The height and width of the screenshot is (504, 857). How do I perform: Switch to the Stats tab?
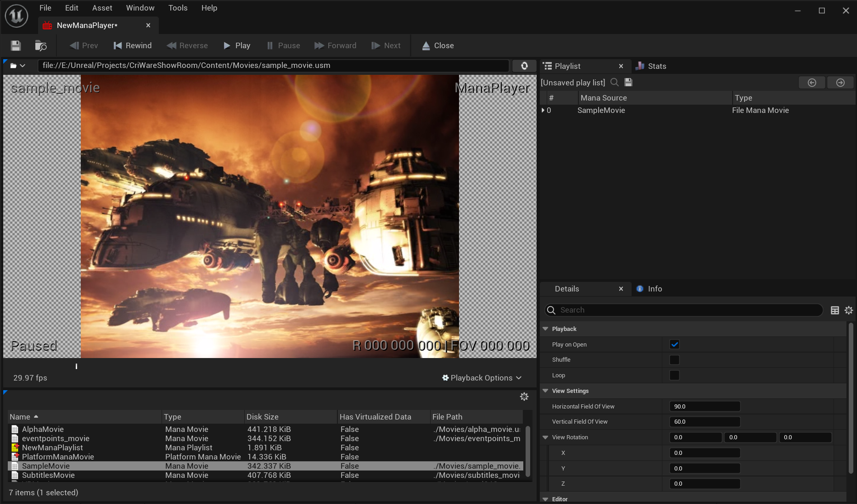[x=651, y=66]
